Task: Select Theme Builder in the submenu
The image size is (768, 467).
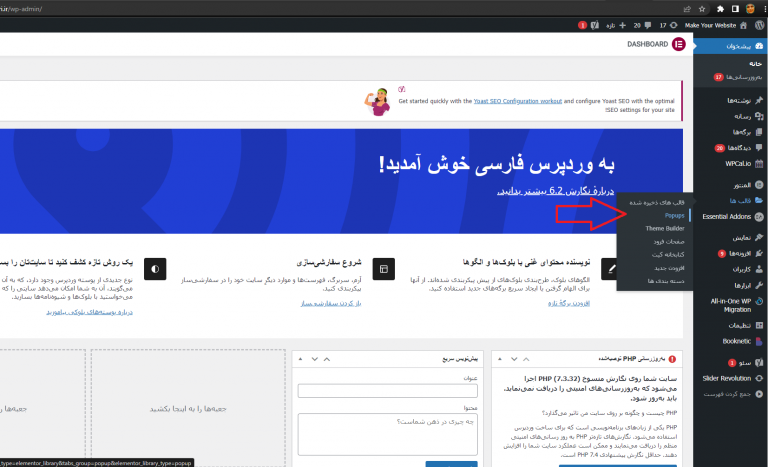Action: tap(649, 229)
